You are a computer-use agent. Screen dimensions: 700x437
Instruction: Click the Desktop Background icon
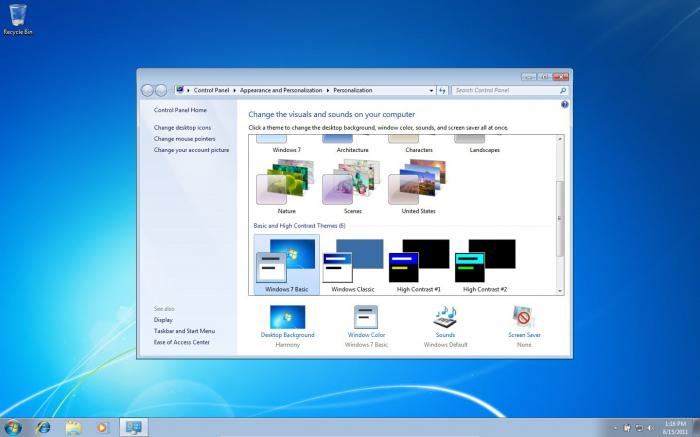pos(288,316)
